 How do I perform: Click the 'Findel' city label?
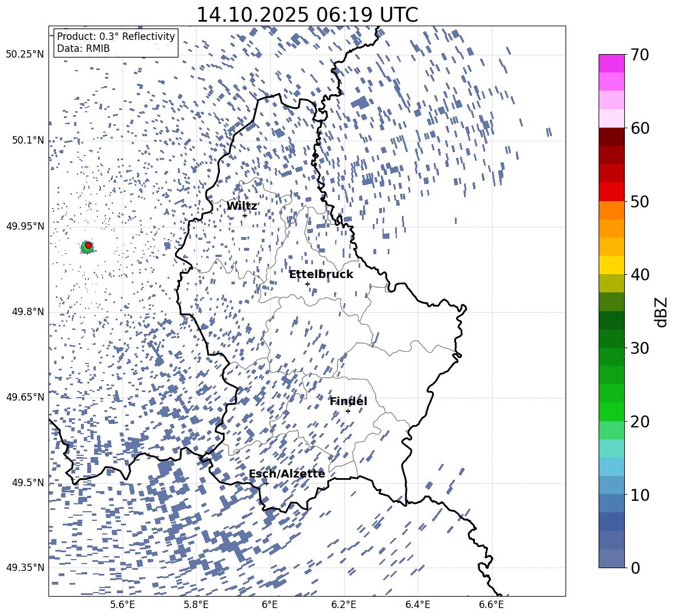click(348, 401)
